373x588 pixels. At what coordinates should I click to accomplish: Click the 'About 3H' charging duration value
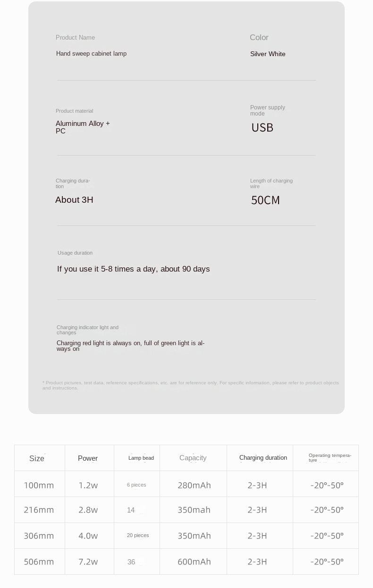[74, 200]
